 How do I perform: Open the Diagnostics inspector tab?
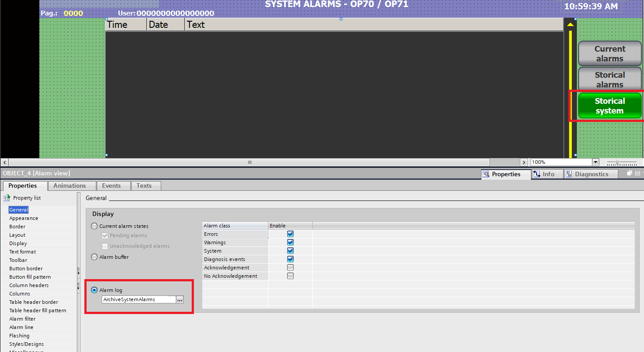(x=591, y=174)
